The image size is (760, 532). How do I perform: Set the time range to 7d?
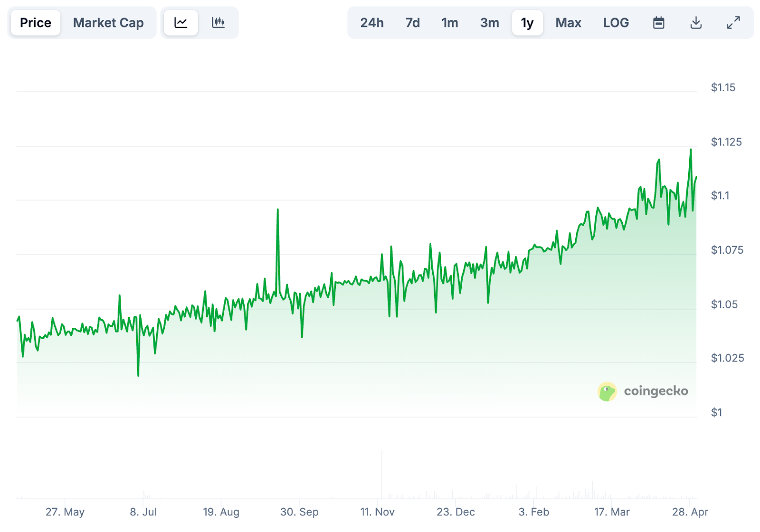click(412, 23)
